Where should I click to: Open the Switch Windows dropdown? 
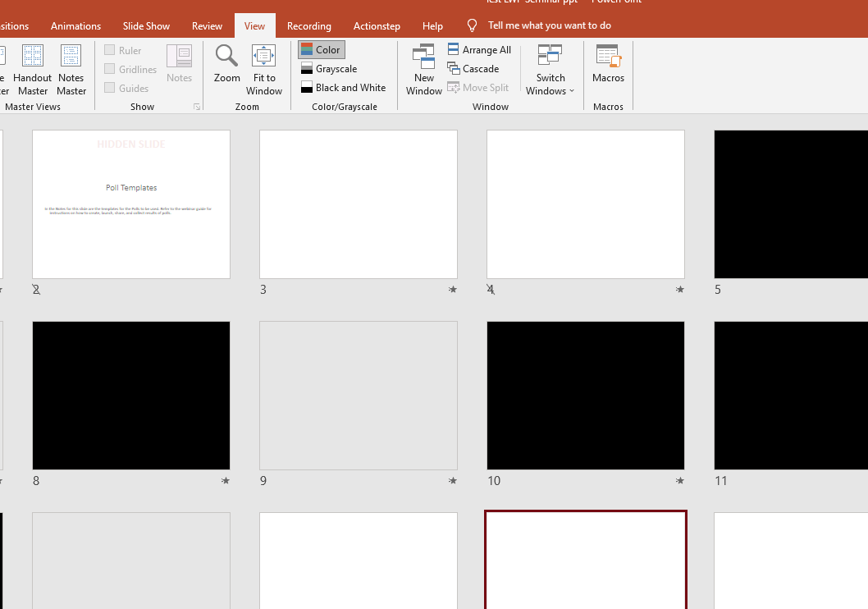click(550, 71)
